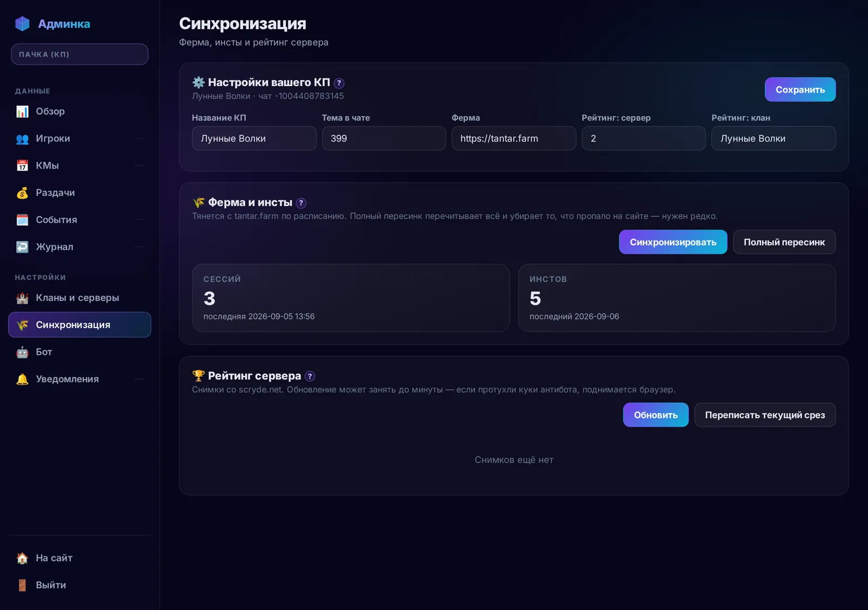Viewport: 868px width, 610px height.
Task: Click 'Снимков ещё нет' text
Action: click(x=514, y=460)
